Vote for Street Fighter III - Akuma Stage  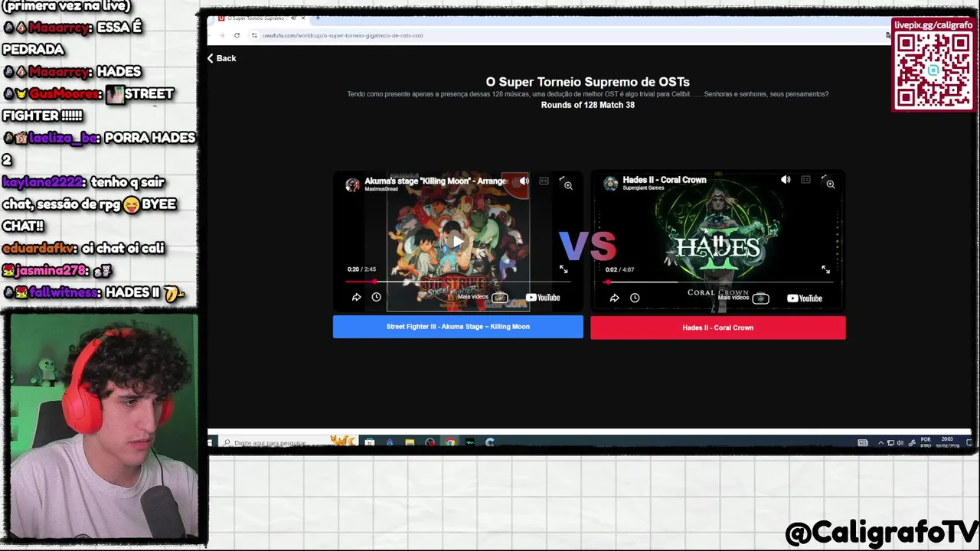[x=458, y=327]
